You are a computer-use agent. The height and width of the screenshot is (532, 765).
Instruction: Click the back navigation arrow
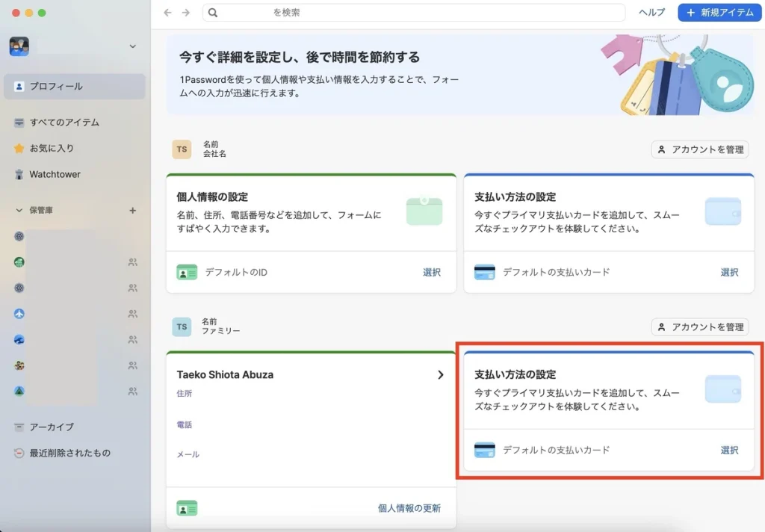pos(167,13)
